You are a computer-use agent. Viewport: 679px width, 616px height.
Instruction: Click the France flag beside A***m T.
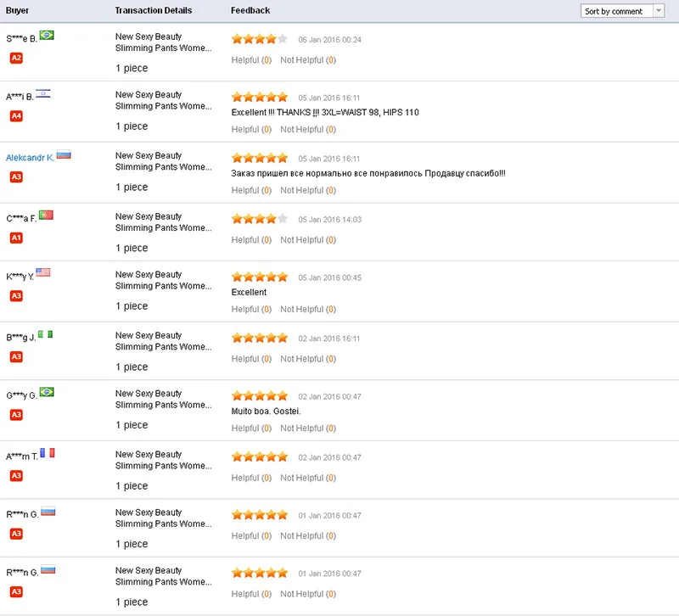48,453
